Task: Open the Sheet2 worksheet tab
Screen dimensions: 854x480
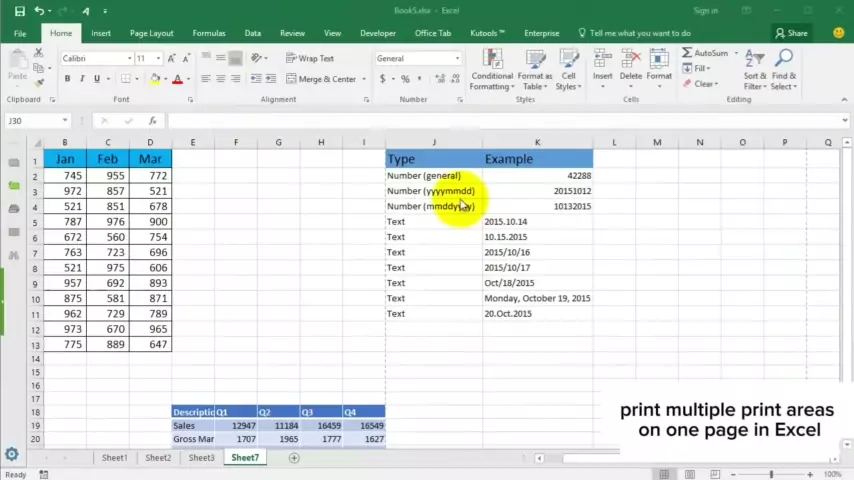Action: pos(158,458)
